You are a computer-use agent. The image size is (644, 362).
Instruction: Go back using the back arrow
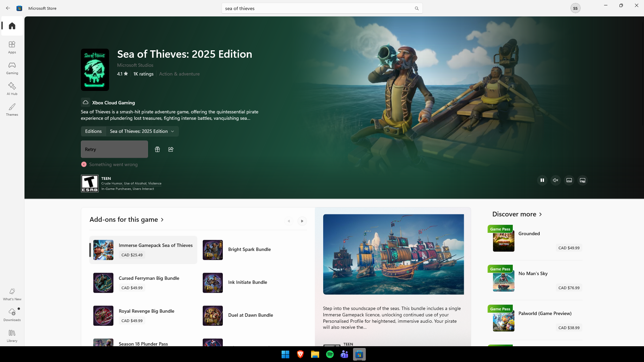tap(8, 8)
